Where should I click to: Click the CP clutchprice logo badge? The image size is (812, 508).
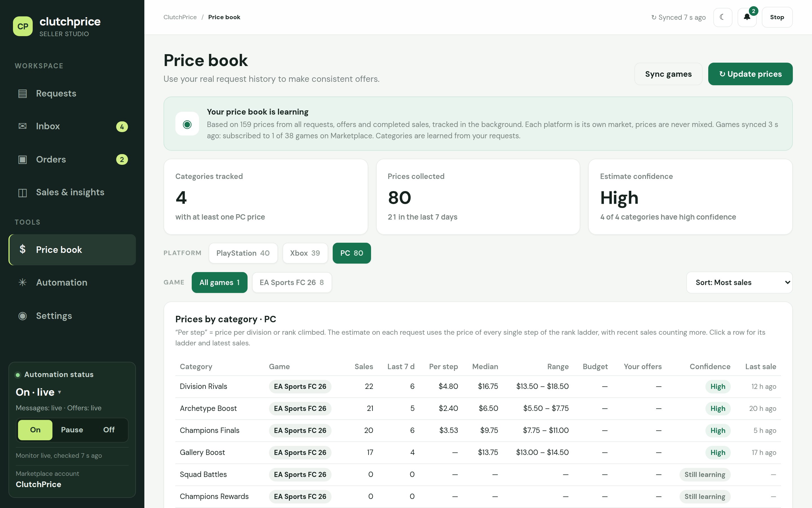[x=23, y=26]
